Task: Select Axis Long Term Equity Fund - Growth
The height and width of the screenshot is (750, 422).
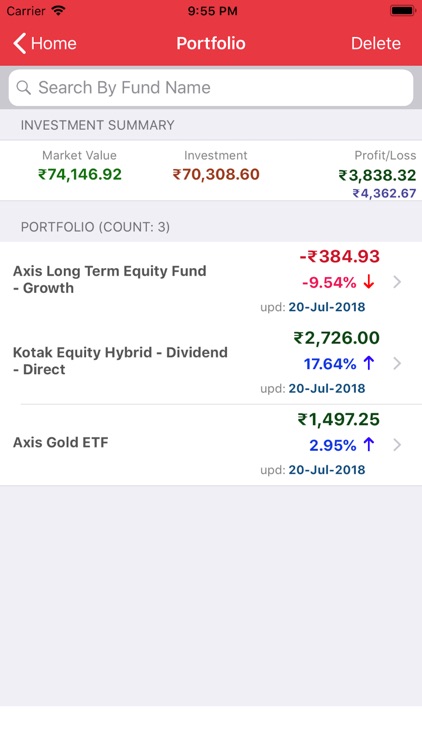Action: pyautogui.click(x=211, y=282)
